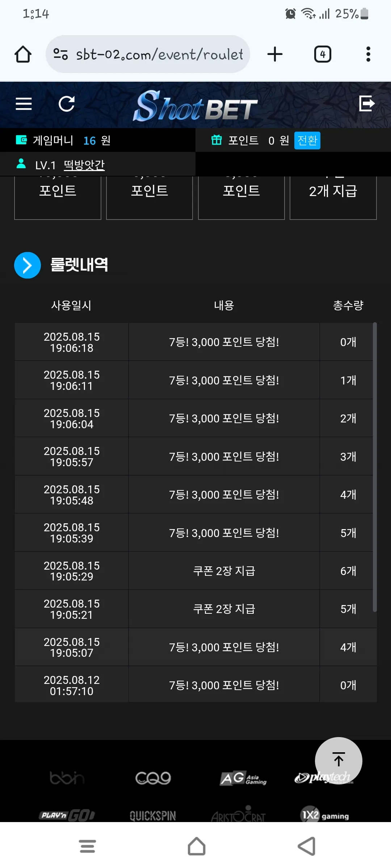Viewport: 391px width, 868px height.
Task: Select the 2개 지급 prize box
Action: click(x=333, y=197)
